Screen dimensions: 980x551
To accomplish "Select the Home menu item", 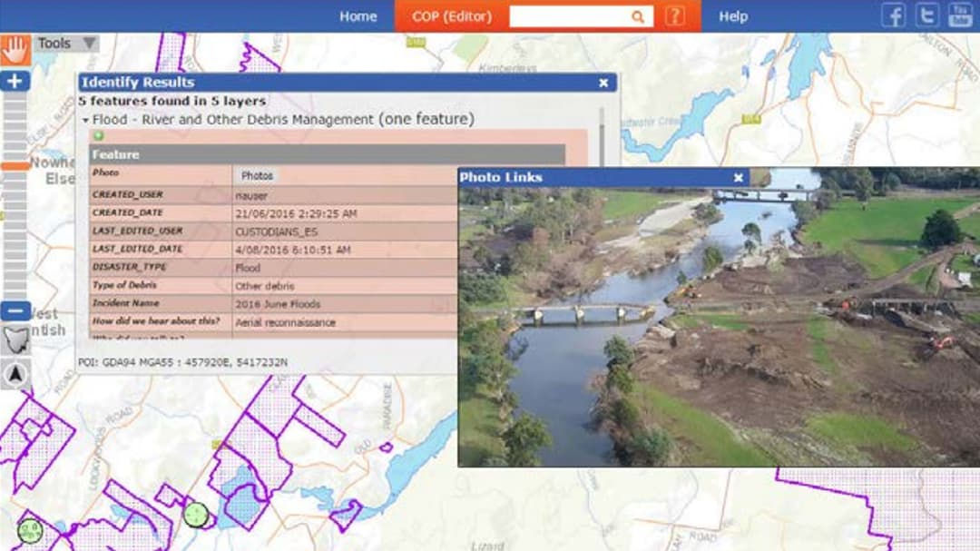I will tap(358, 15).
